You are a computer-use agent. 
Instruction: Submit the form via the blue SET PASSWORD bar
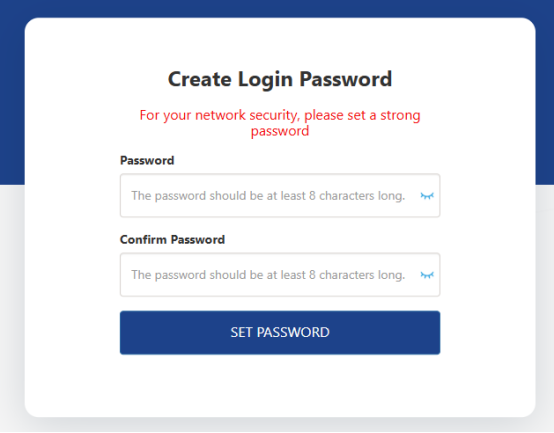pyautogui.click(x=280, y=332)
